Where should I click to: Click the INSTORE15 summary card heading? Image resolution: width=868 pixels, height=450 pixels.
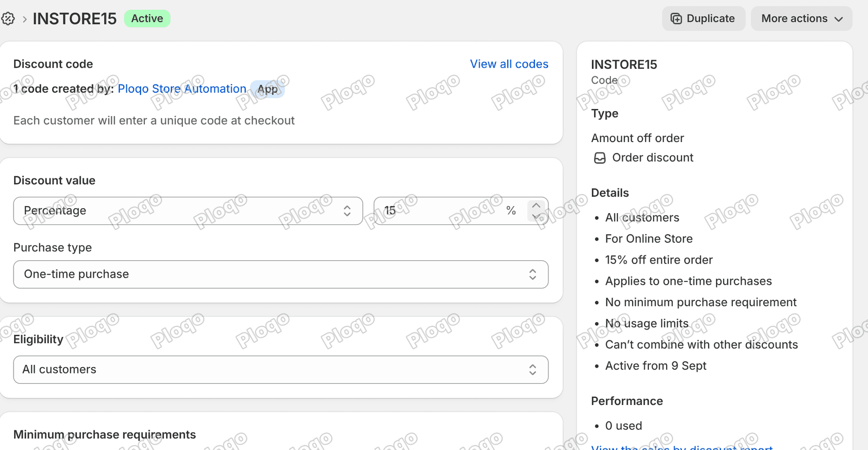(x=624, y=65)
